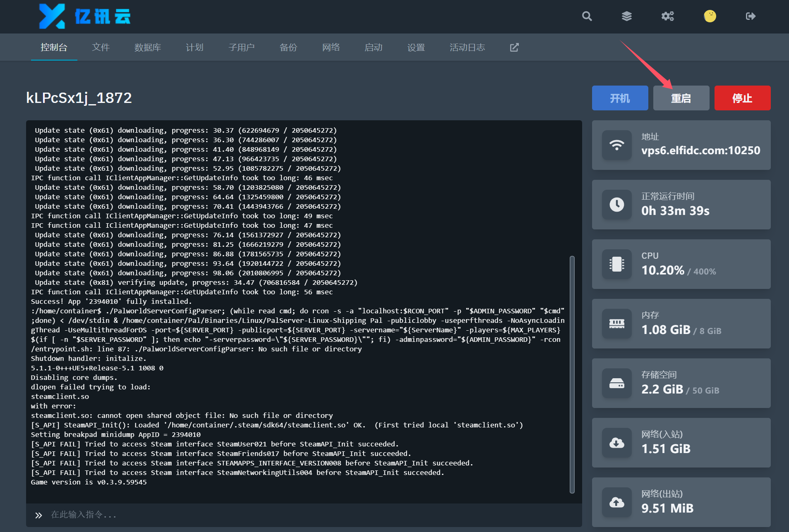Click the 'downloading, progress: 30.37' line
Image resolution: width=789 pixels, height=532 pixels.
(x=186, y=130)
